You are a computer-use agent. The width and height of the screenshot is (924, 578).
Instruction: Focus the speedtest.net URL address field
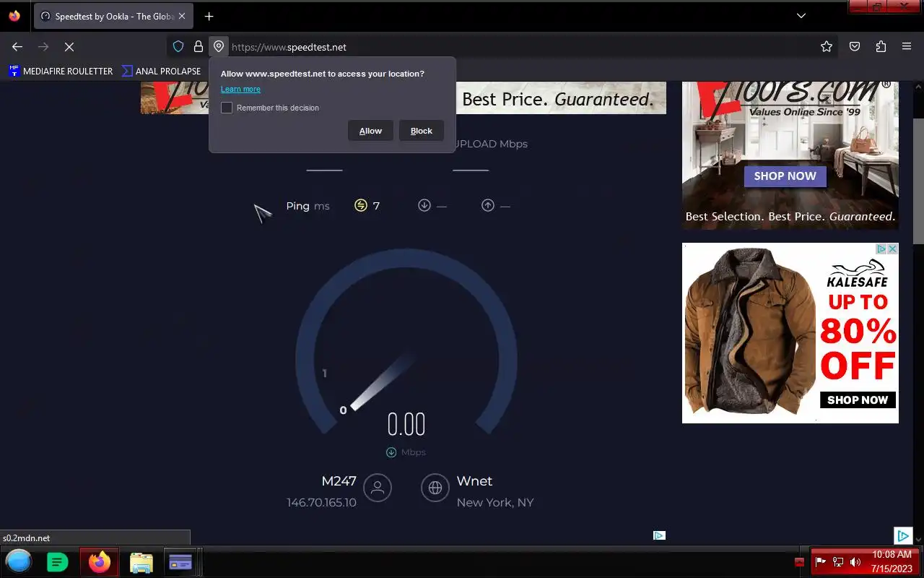(x=520, y=47)
